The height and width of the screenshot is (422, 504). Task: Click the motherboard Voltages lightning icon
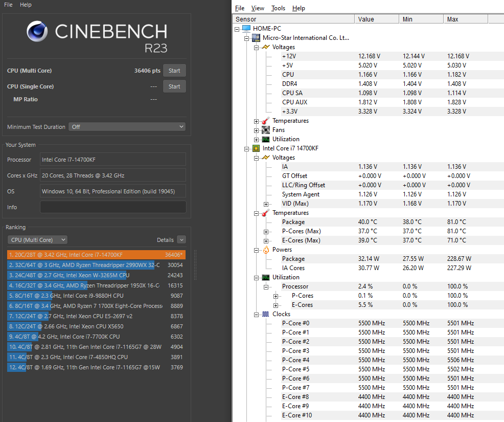point(265,47)
